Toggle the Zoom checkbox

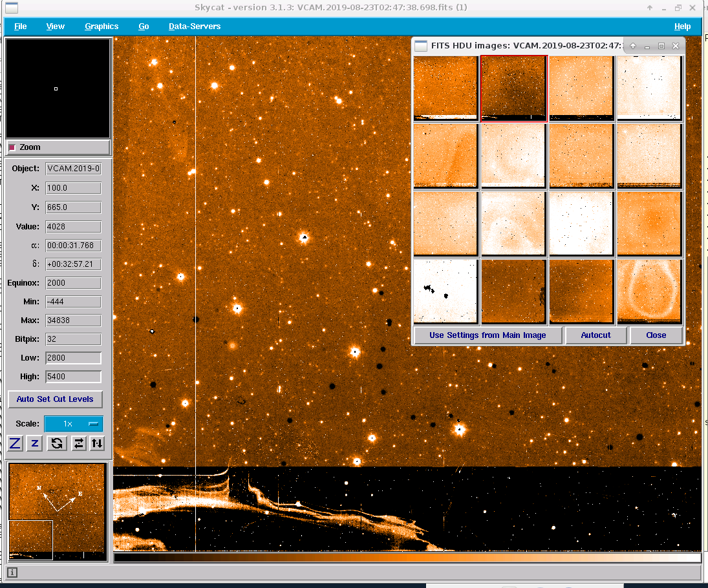tap(12, 147)
